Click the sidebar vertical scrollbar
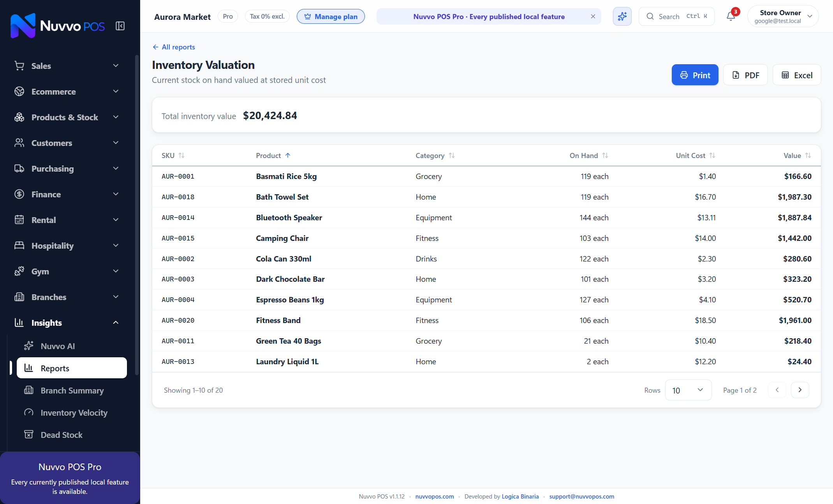 (137, 215)
